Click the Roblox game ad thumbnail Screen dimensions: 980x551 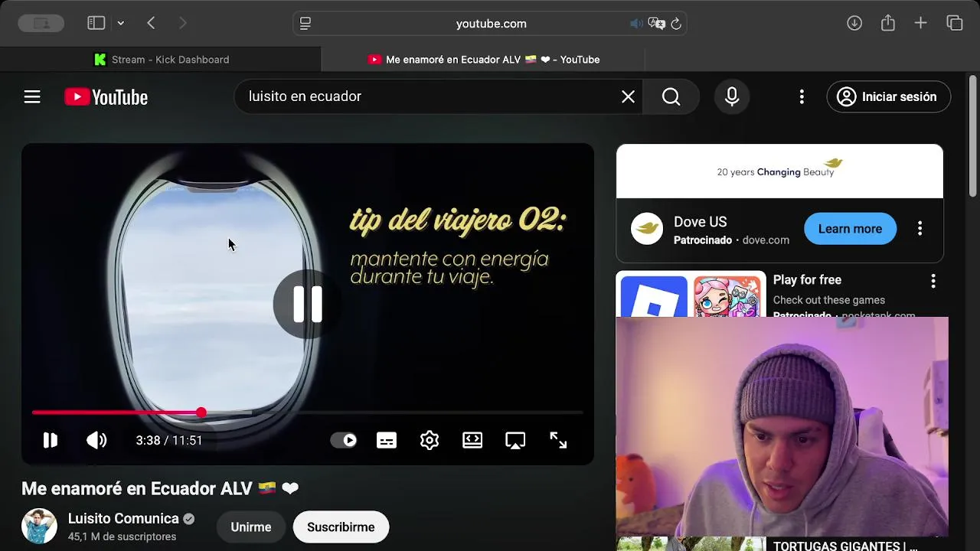[654, 297]
